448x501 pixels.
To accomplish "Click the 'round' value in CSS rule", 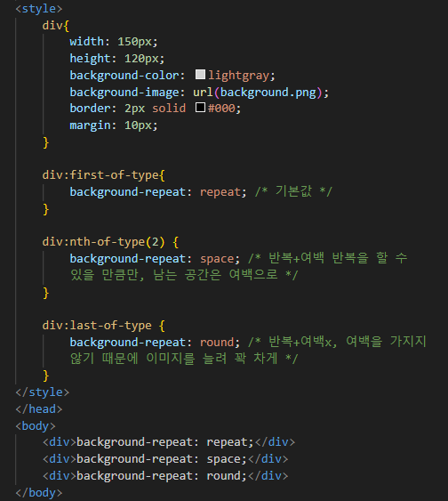I will 217,343.
